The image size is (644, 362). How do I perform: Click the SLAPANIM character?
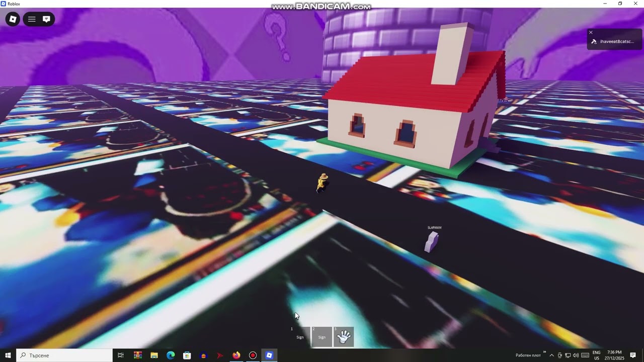coord(432,241)
